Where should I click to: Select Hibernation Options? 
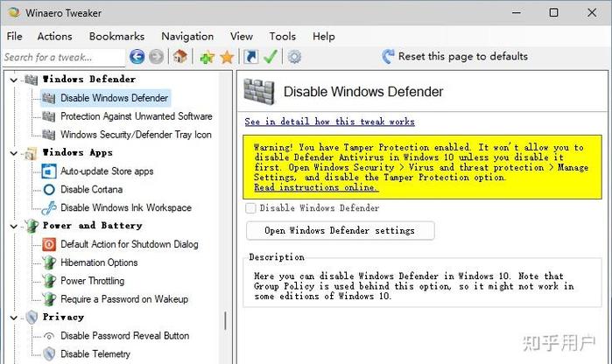point(99,262)
